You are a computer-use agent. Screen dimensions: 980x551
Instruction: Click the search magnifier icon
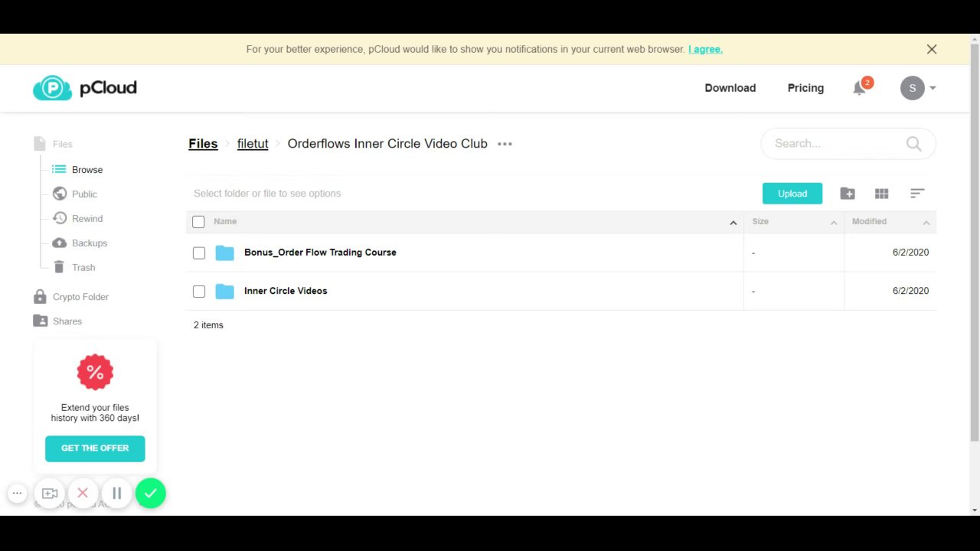coord(913,144)
